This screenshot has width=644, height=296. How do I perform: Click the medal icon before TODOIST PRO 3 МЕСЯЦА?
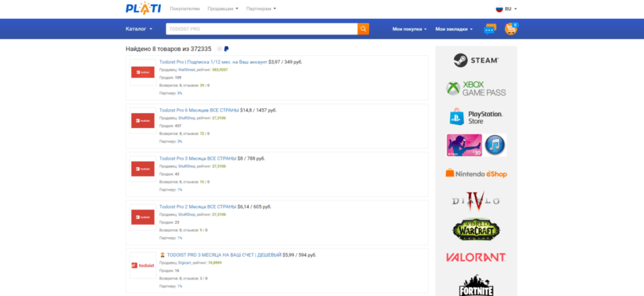[x=162, y=255]
